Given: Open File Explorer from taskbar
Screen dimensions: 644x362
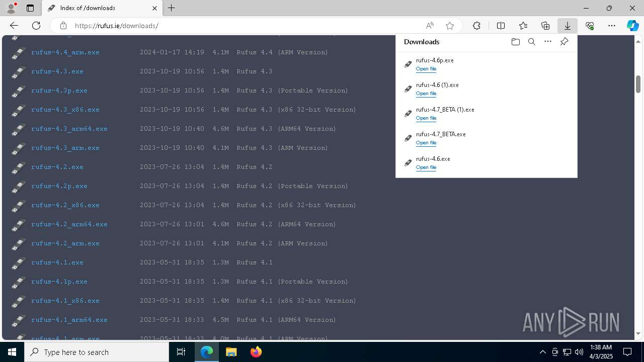Looking at the screenshot, I should click(231, 352).
